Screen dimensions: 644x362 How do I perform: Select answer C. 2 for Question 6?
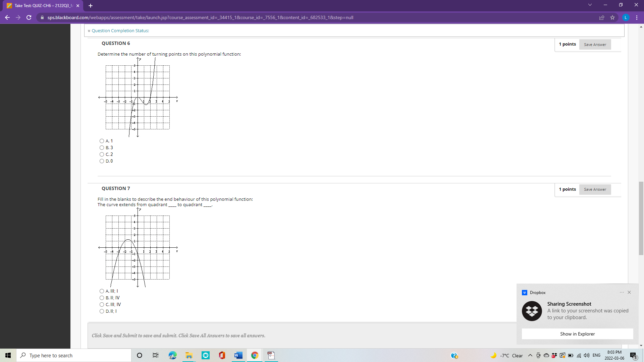(x=102, y=155)
